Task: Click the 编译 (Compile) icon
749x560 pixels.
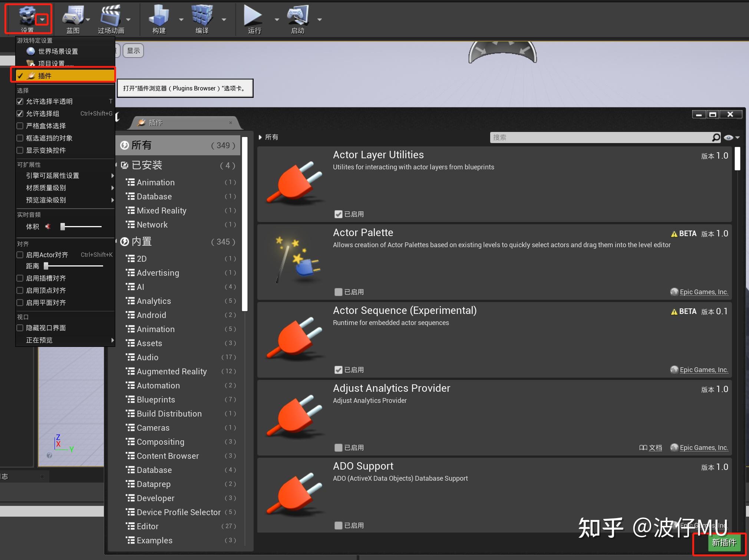Action: [202, 16]
